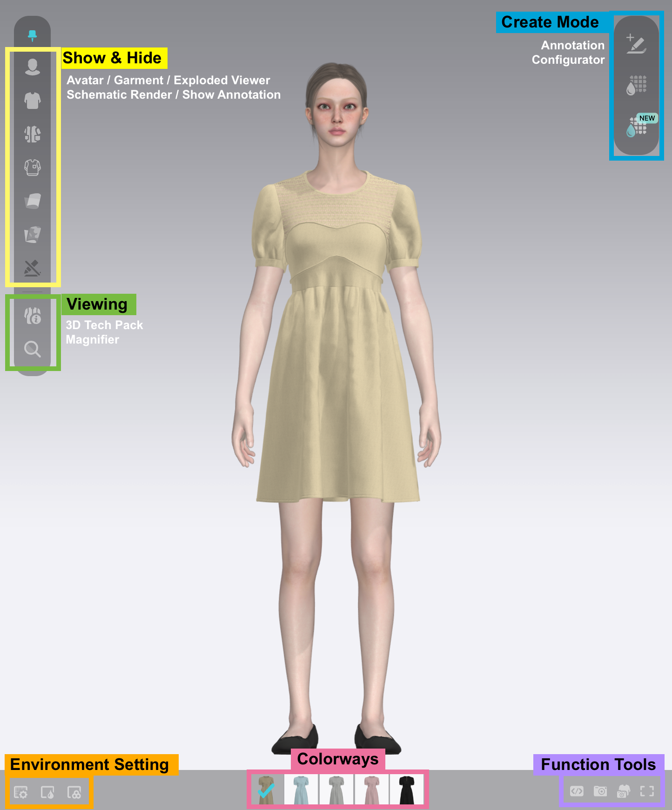
Task: Select the light blue dress colorway
Action: [x=301, y=789]
